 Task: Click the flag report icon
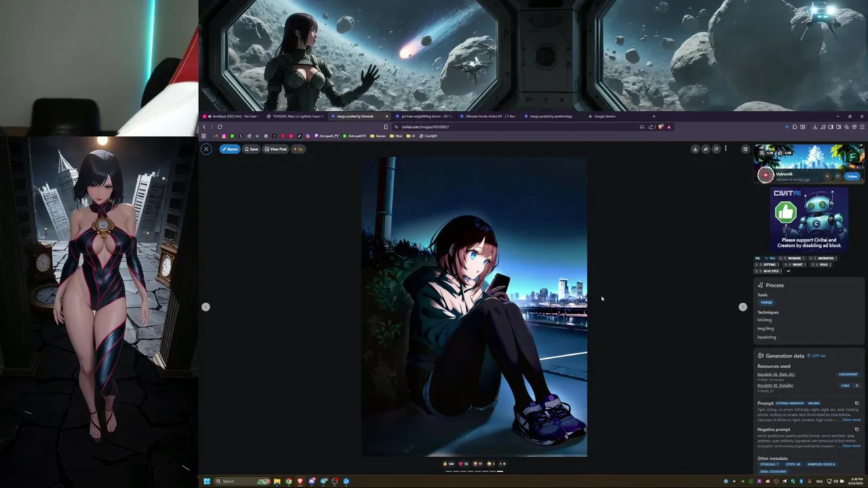pyautogui.click(x=715, y=149)
